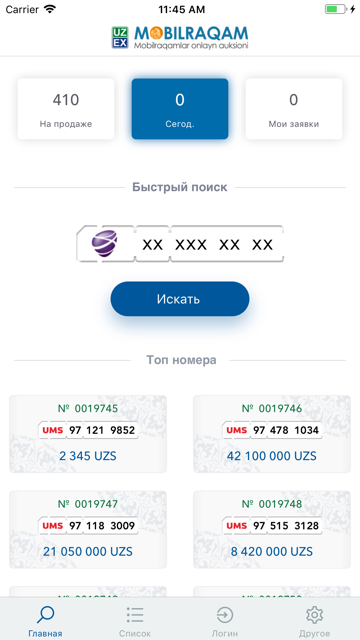Open the Мои заявки card
This screenshot has width=360, height=640.
pyautogui.click(x=293, y=109)
